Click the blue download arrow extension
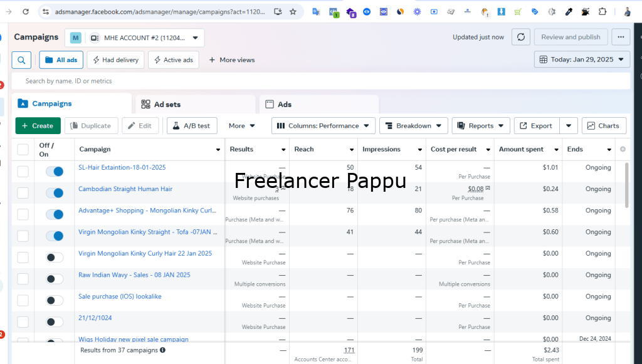Screen dimensions: 642x364 501,12
